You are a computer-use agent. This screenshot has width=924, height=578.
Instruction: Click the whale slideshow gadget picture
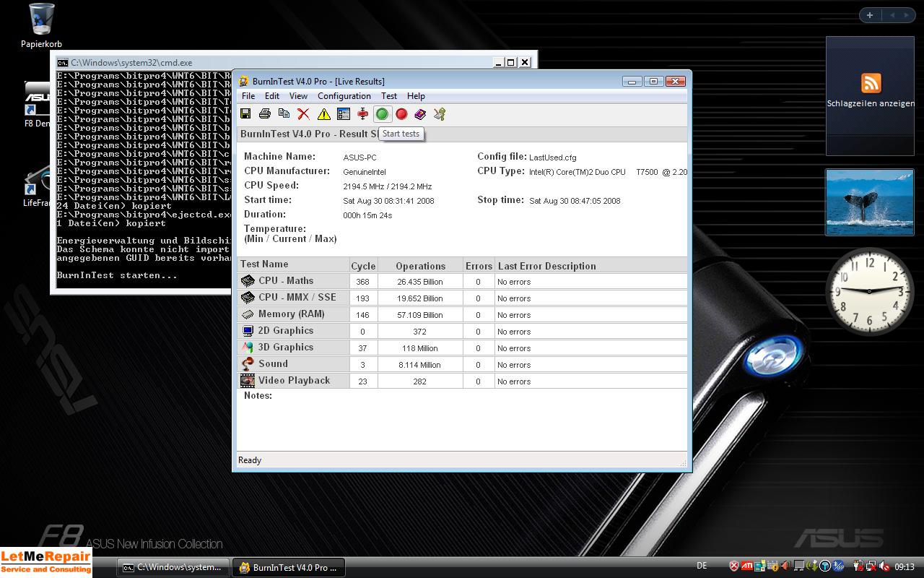click(x=870, y=202)
